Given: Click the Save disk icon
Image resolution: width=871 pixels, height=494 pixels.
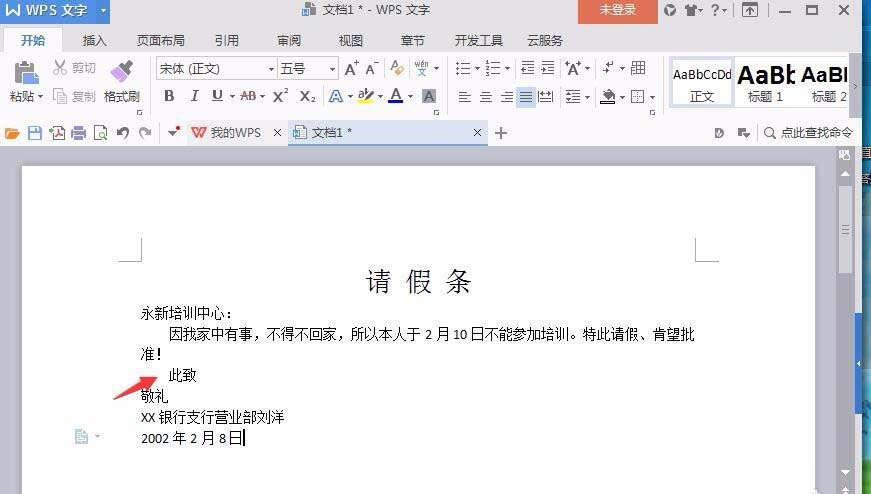Looking at the screenshot, I should [x=35, y=133].
